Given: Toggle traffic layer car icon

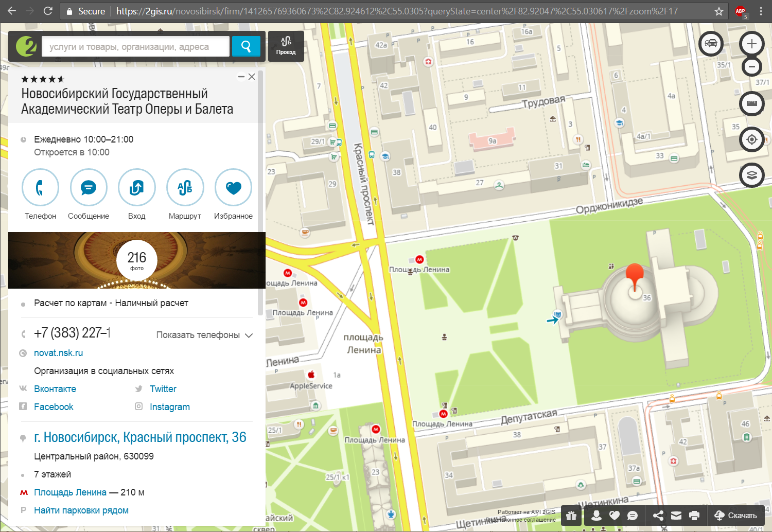Looking at the screenshot, I should [x=711, y=43].
